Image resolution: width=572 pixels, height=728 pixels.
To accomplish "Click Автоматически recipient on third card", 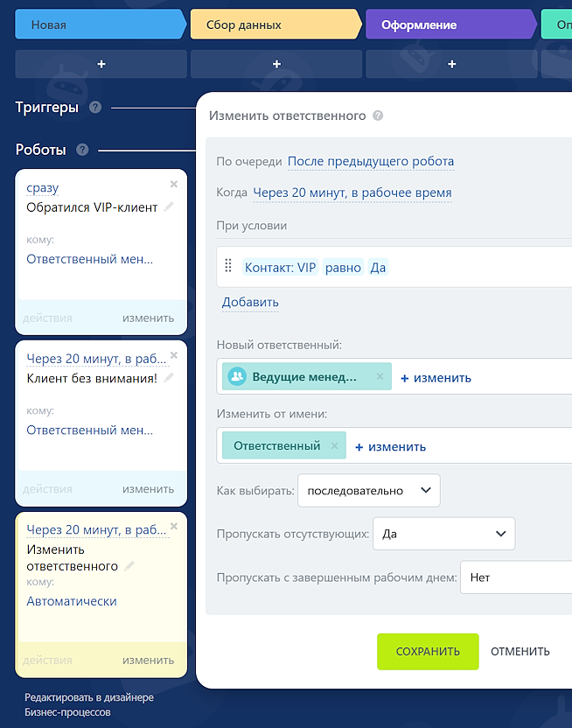I will 72,601.
